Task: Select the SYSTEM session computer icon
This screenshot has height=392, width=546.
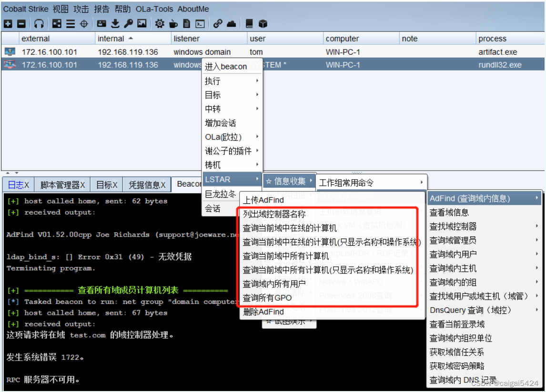Action: pyautogui.click(x=10, y=65)
